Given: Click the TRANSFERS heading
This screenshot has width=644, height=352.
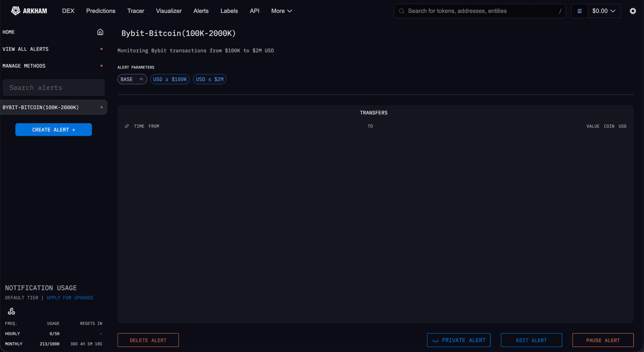Looking at the screenshot, I should (x=374, y=113).
